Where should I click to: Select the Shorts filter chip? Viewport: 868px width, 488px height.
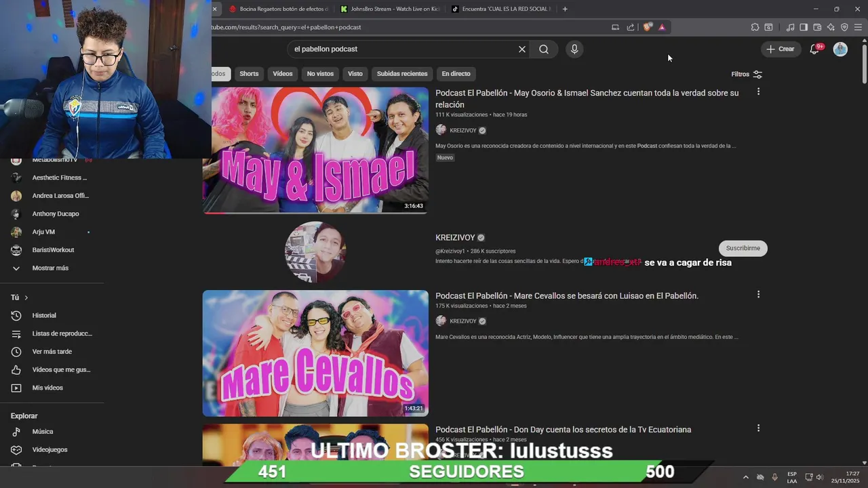coord(249,73)
